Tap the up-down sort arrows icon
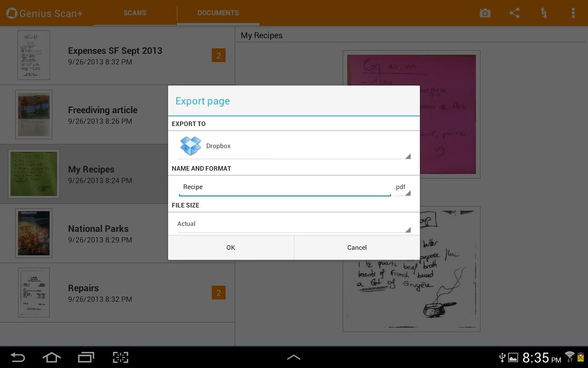588x368 pixels. point(544,13)
